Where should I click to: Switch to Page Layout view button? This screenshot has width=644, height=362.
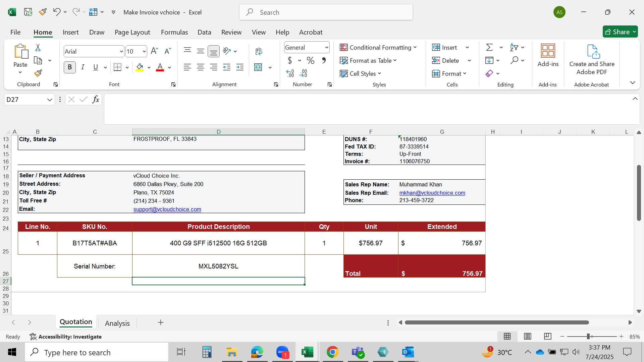coord(528,336)
